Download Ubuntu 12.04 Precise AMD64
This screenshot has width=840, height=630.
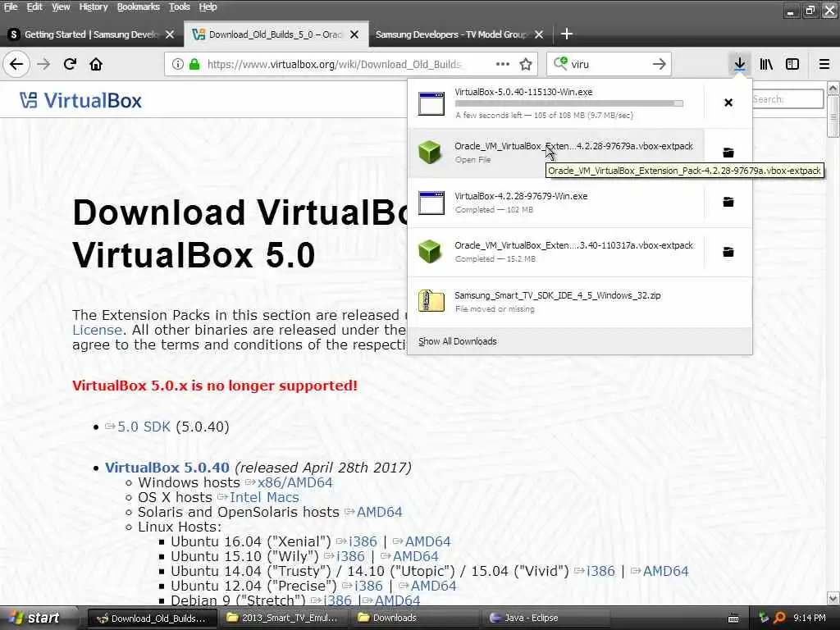433,586
